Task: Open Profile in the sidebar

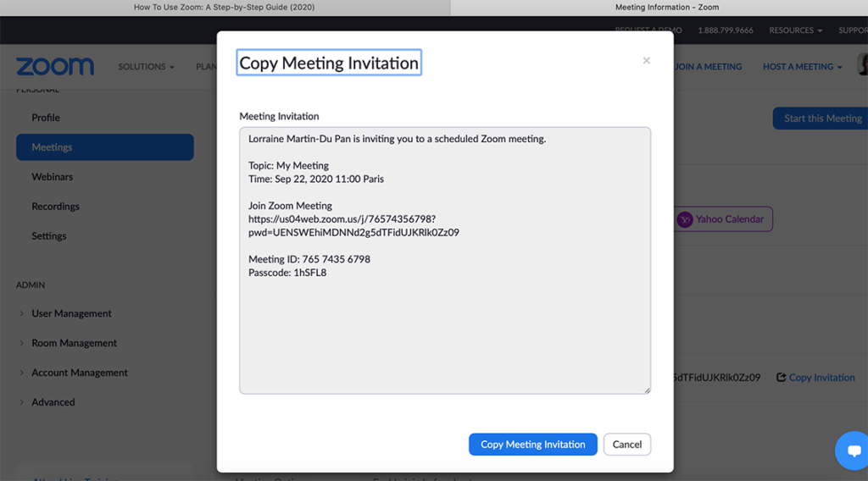Action: point(46,118)
